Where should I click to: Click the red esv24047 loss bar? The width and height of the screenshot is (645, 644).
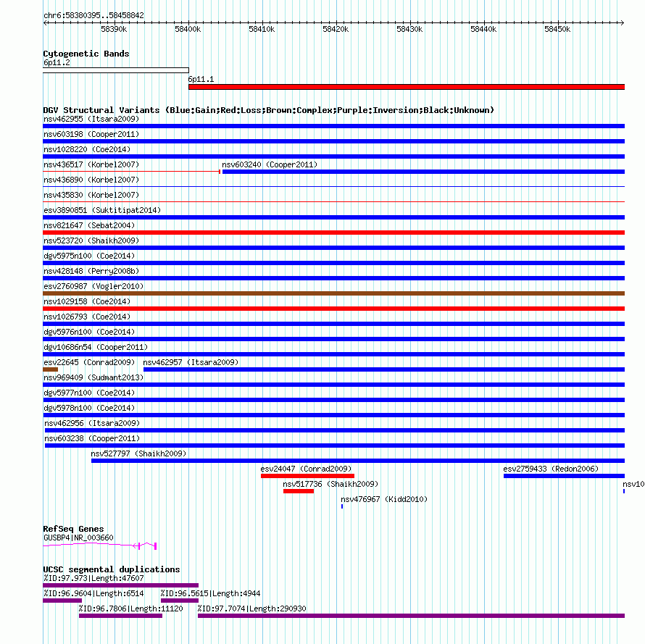coord(307,476)
